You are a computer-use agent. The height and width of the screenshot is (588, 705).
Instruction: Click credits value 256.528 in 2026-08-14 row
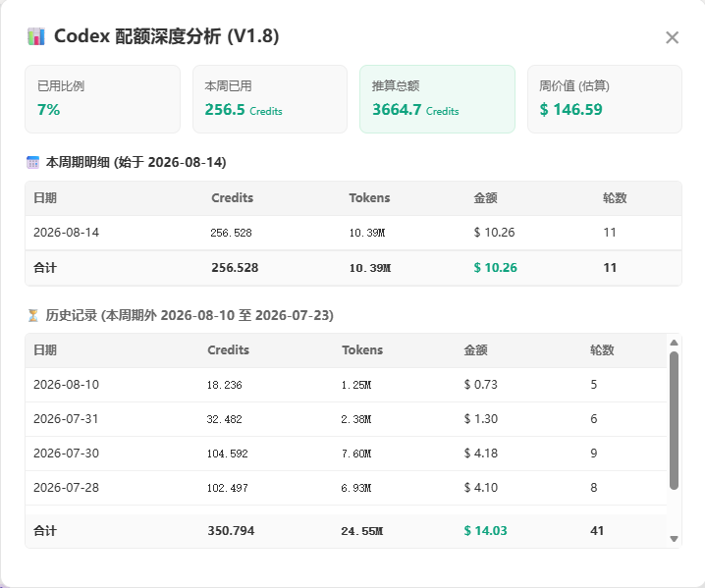231,233
